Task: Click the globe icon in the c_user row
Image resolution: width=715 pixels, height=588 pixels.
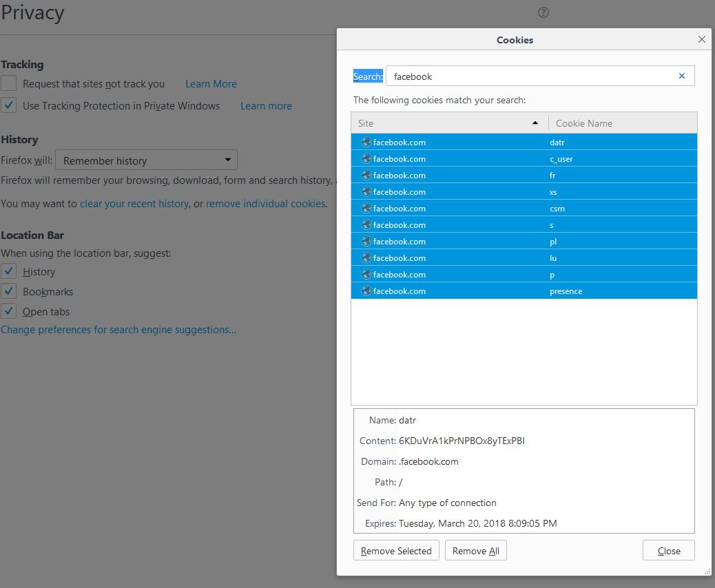Action: pyautogui.click(x=366, y=158)
